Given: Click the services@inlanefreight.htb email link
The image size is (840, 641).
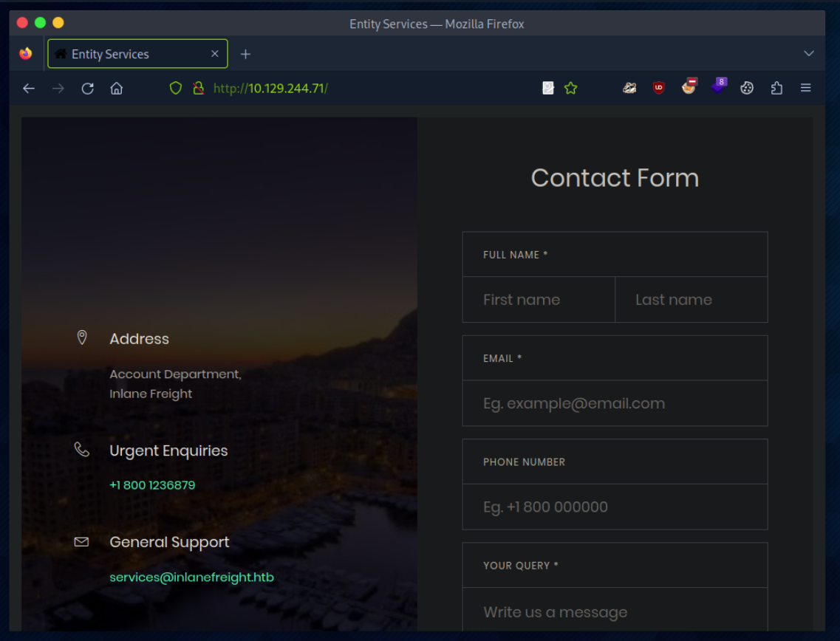Looking at the screenshot, I should (191, 577).
